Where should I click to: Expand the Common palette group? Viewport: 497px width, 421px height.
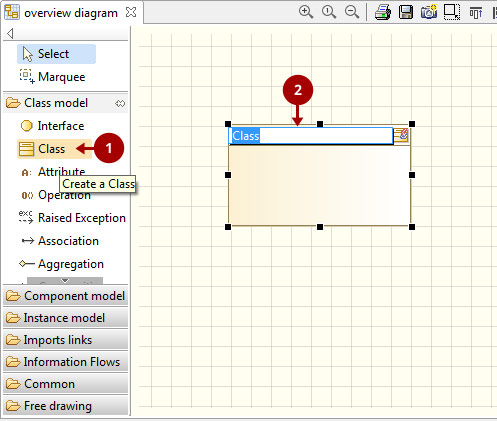[65, 384]
